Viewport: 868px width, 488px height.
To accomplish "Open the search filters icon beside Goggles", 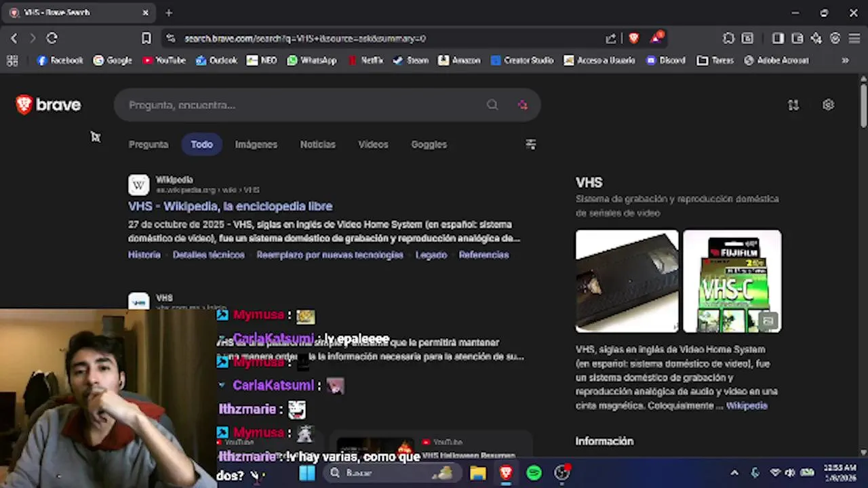I will click(531, 144).
